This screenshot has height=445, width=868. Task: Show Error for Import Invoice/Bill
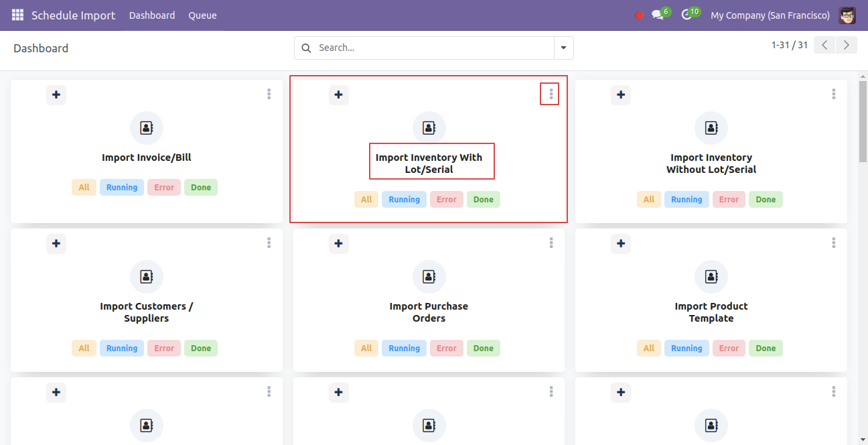coord(164,188)
